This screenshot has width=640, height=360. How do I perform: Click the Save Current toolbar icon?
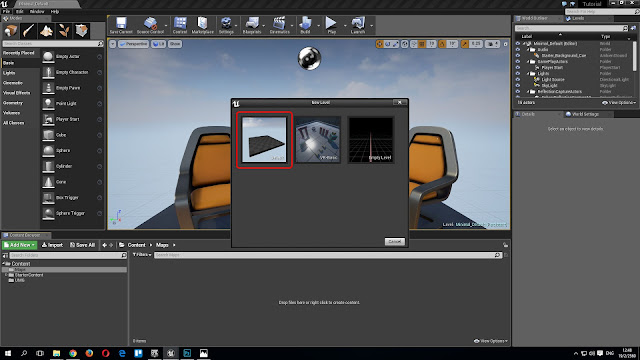[x=121, y=25]
